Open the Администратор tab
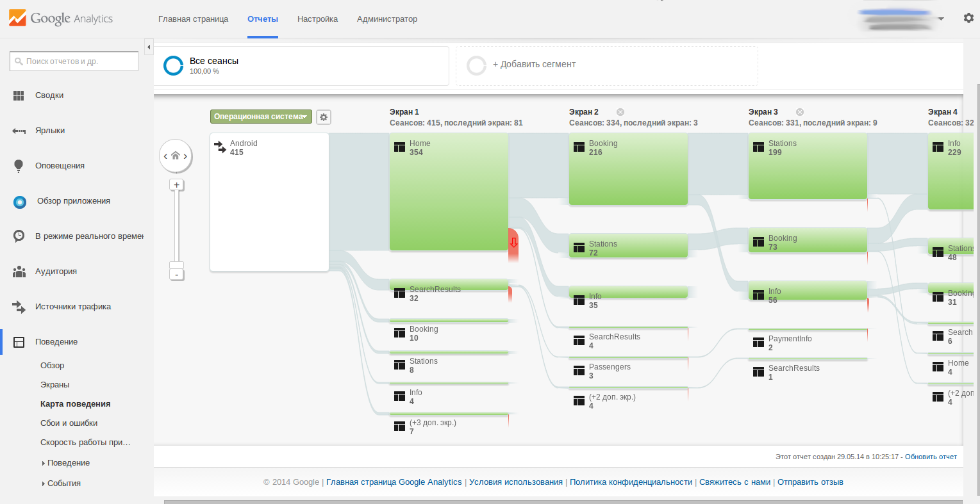This screenshot has width=980, height=504. coord(387,19)
